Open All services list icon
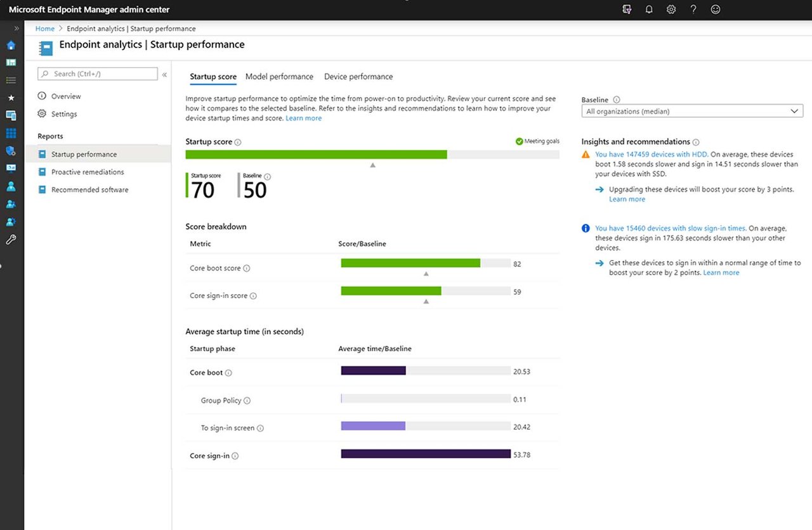812x530 pixels. [x=11, y=81]
